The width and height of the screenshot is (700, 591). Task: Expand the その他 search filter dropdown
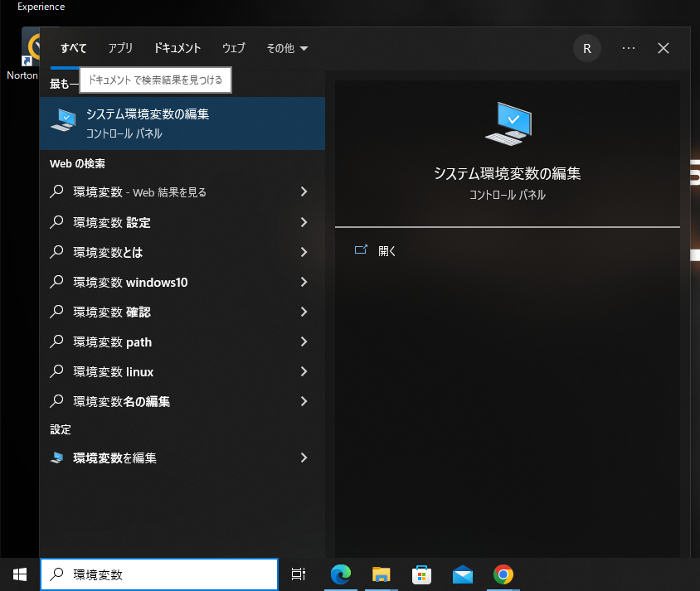click(x=286, y=48)
